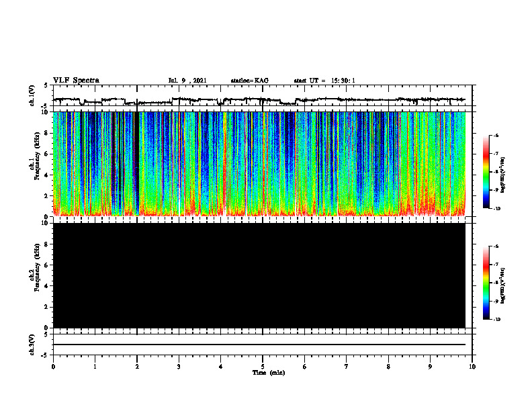Click the "ch.1(V)" waveform axis label
Viewport: 532px width, 411px height.
32,95
